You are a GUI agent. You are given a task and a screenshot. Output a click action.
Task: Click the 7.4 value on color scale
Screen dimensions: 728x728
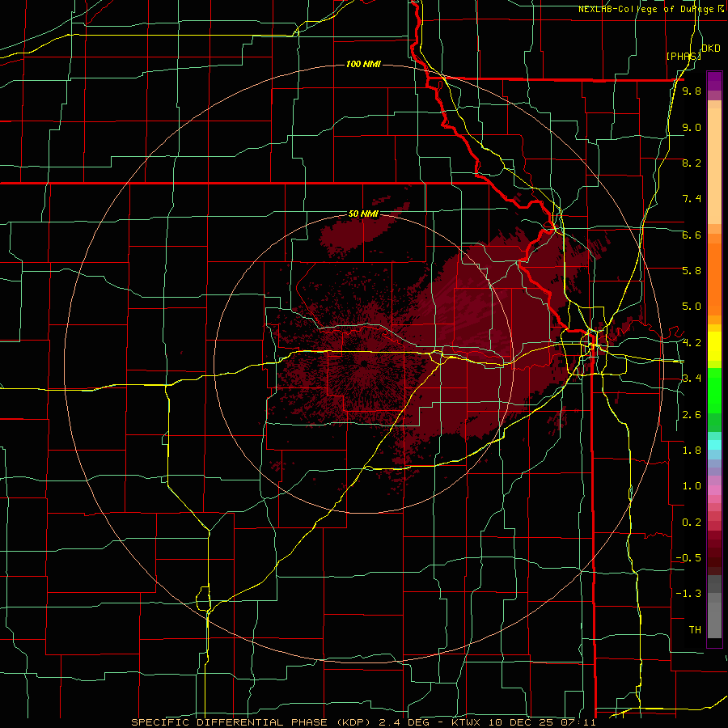pos(692,199)
